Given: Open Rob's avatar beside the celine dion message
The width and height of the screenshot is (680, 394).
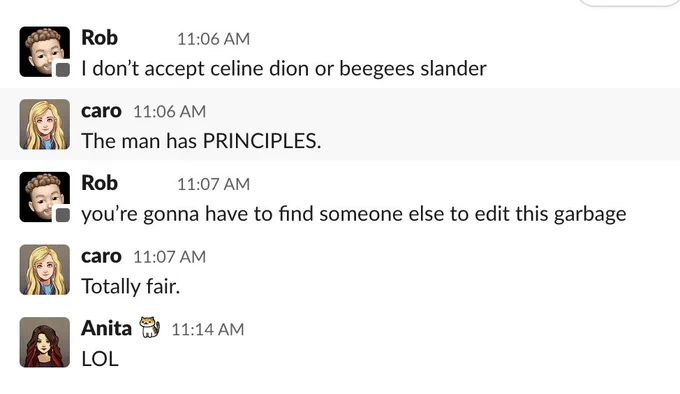Looking at the screenshot, I should (x=45, y=52).
